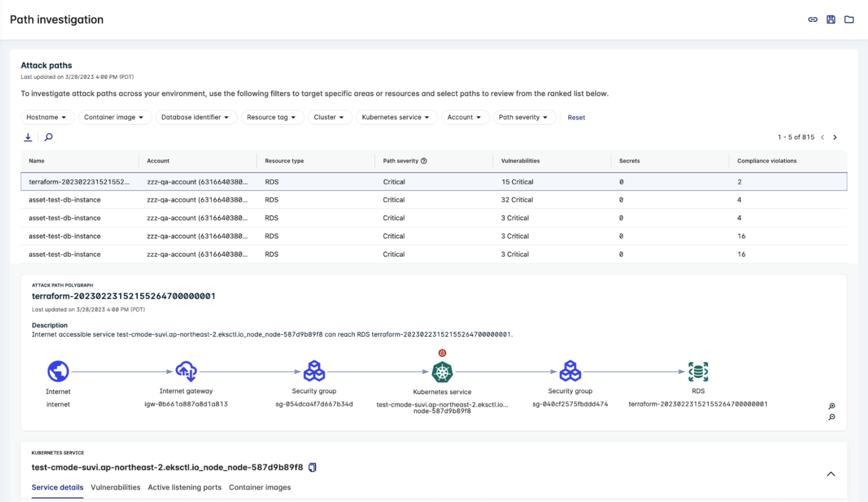Copy link to this path investigation
Screen dimensions: 868x502
click(812, 20)
